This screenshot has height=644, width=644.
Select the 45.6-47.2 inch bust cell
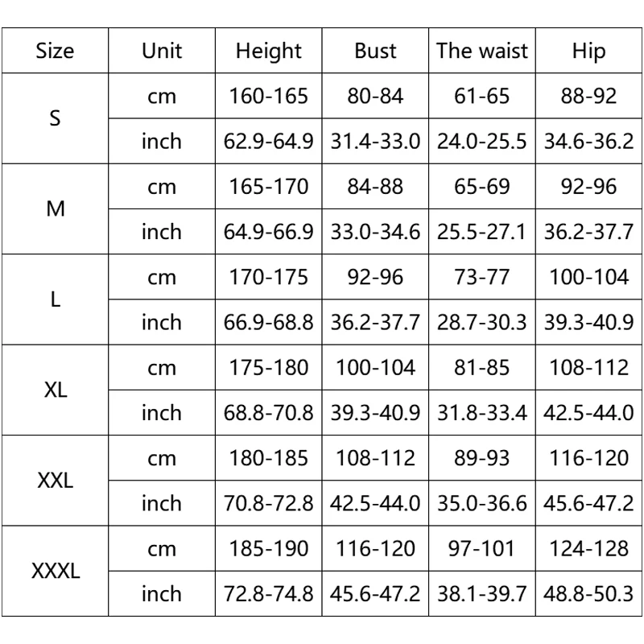[x=375, y=594]
